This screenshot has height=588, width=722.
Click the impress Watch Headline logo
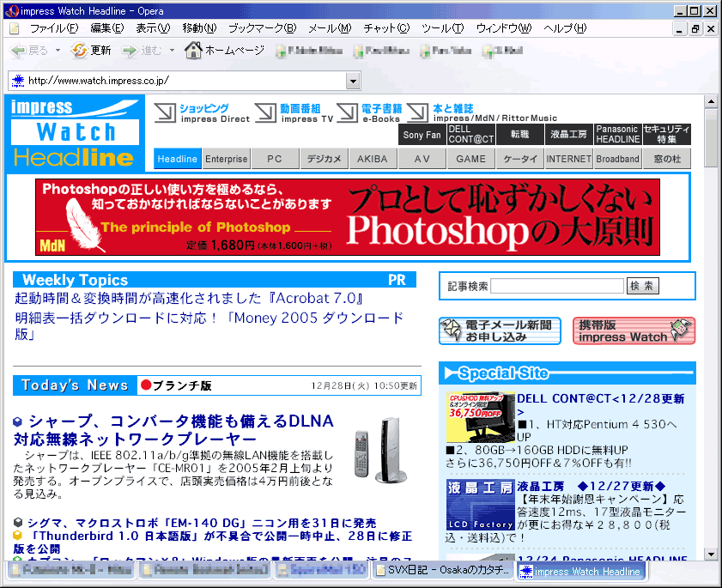(75, 133)
